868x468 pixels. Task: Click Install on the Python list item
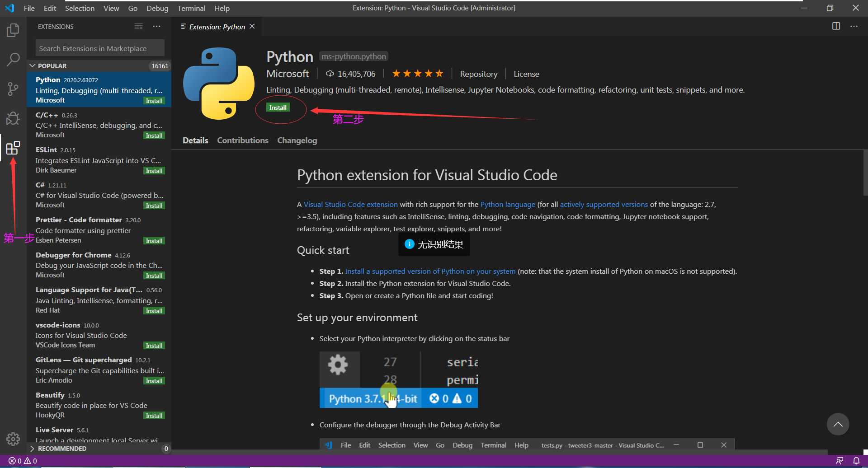point(154,101)
